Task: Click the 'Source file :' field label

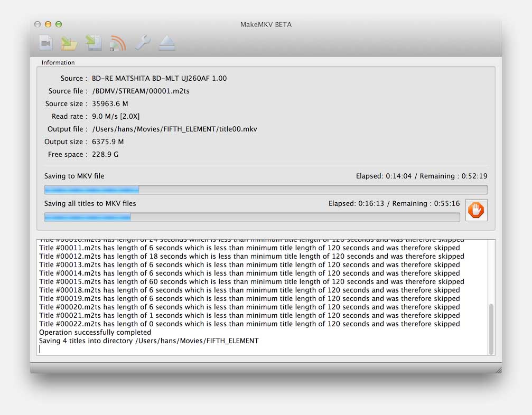Action: 68,91
